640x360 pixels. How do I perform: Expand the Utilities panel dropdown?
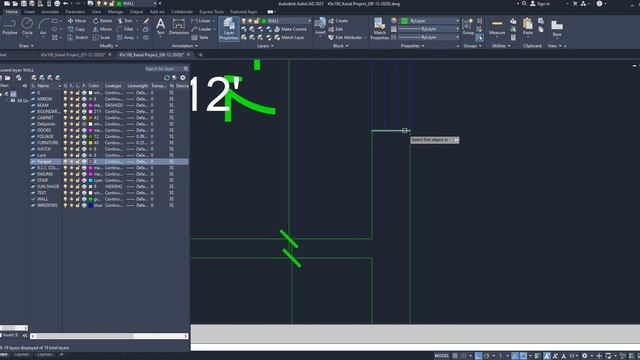[x=501, y=46]
